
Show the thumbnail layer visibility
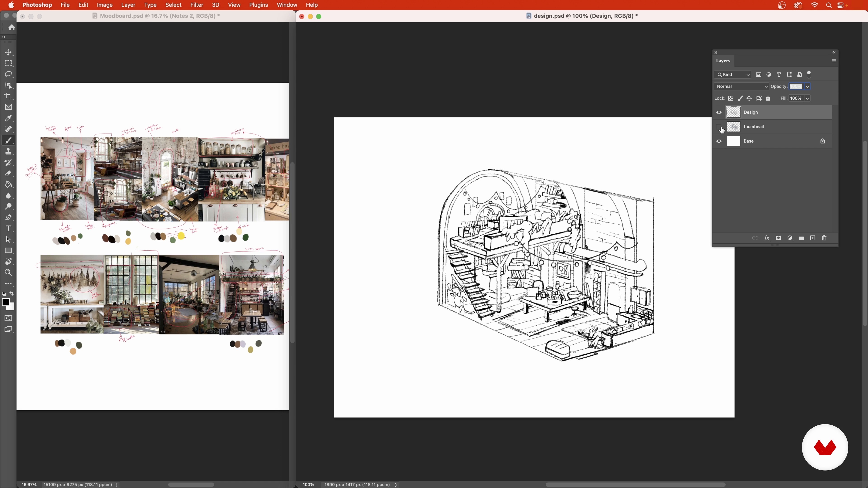click(719, 127)
